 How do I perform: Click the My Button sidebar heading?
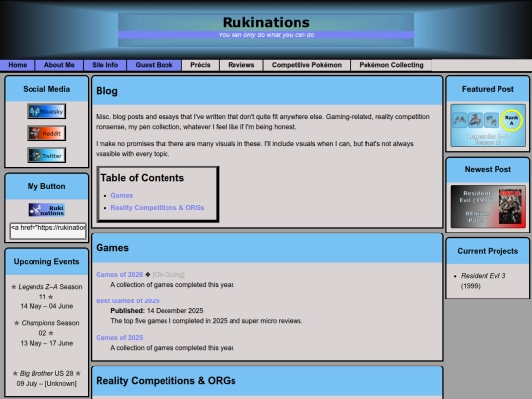pyautogui.click(x=46, y=186)
